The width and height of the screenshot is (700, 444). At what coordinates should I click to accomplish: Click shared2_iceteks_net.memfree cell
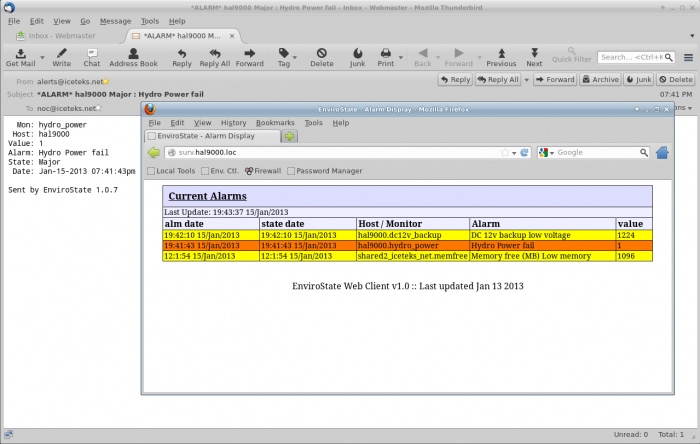coord(412,256)
